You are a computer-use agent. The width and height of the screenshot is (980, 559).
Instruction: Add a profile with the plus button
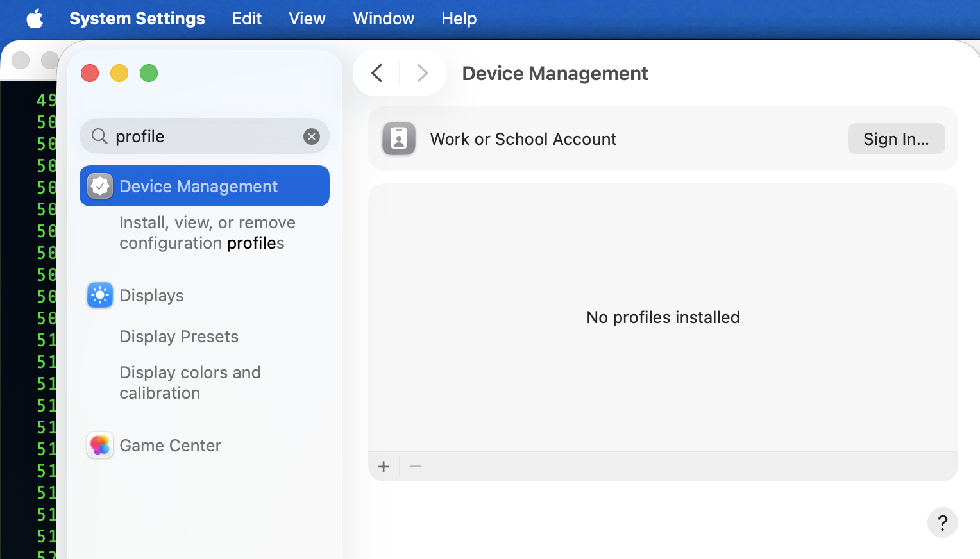click(x=384, y=467)
